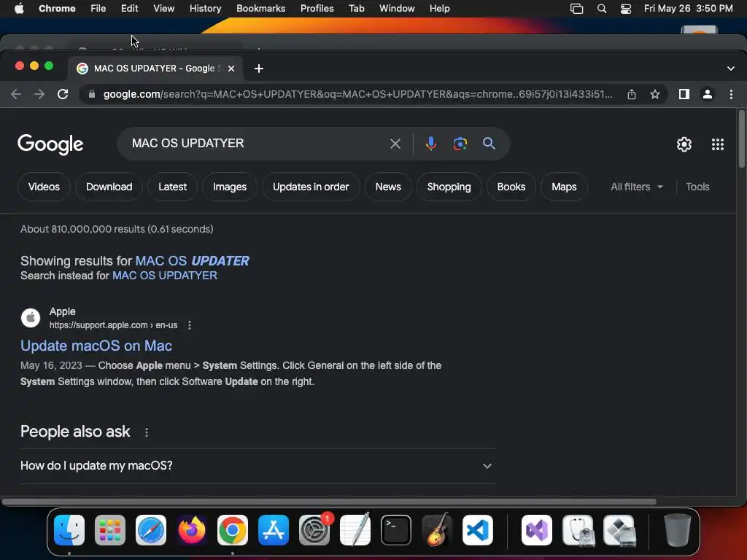The height and width of the screenshot is (560, 747).
Task: Select the Download filter chip
Action: pyautogui.click(x=109, y=187)
